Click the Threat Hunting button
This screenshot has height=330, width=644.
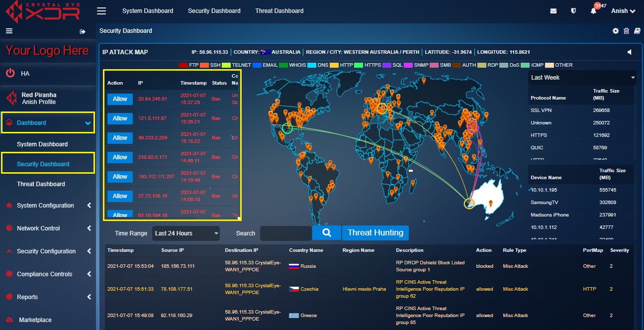pos(375,233)
